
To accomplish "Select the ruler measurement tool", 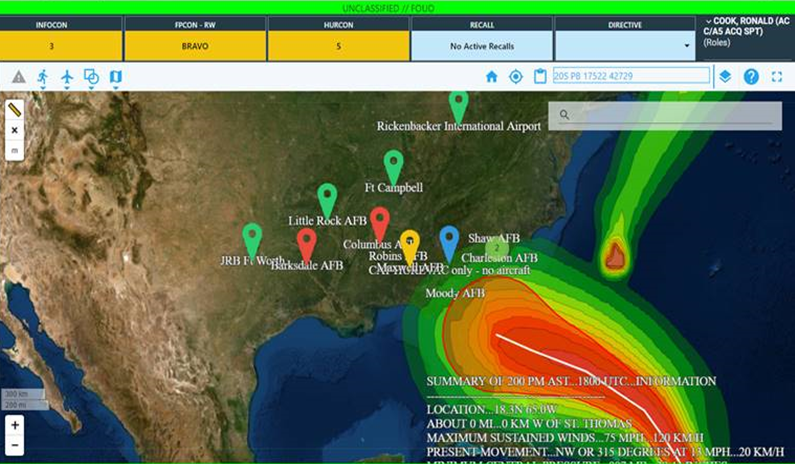I will tap(15, 109).
